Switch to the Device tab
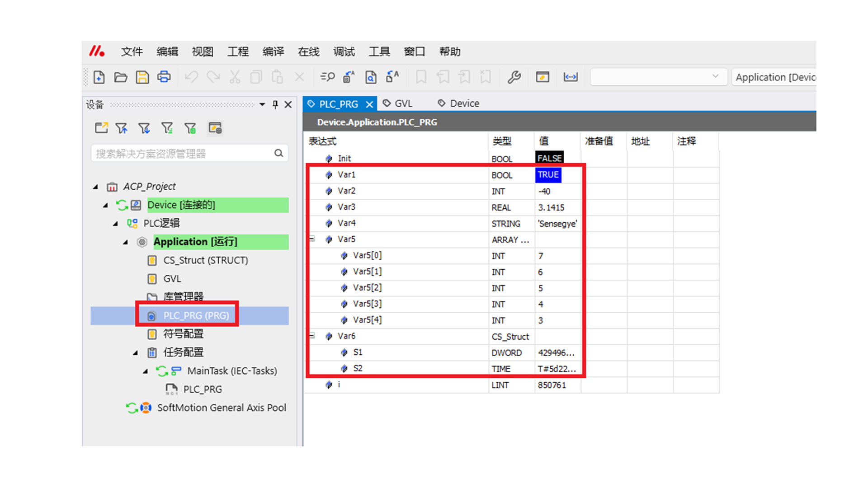The image size is (868, 488). [x=458, y=103]
